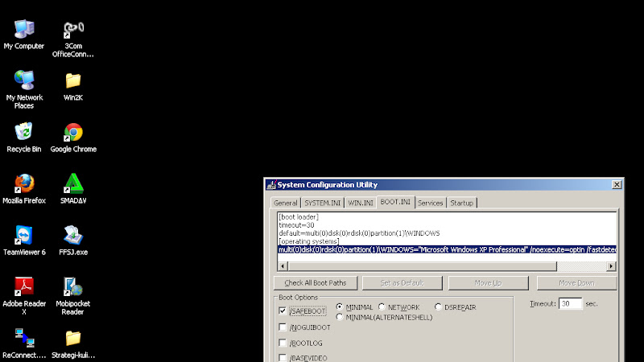Click the boot.ini right scroll arrow

point(611,266)
